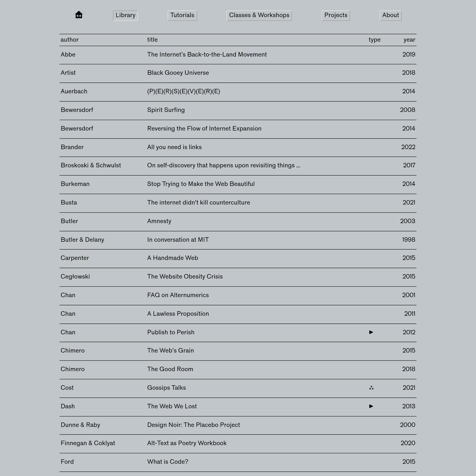The width and height of the screenshot is (476, 476).
Task: Sort the table by author column
Action: tap(70, 40)
